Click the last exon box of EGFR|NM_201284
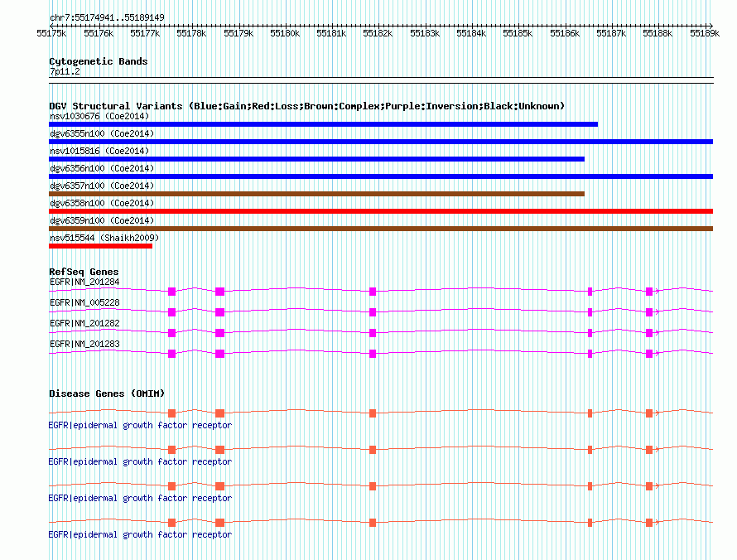737x560 pixels. (x=649, y=292)
